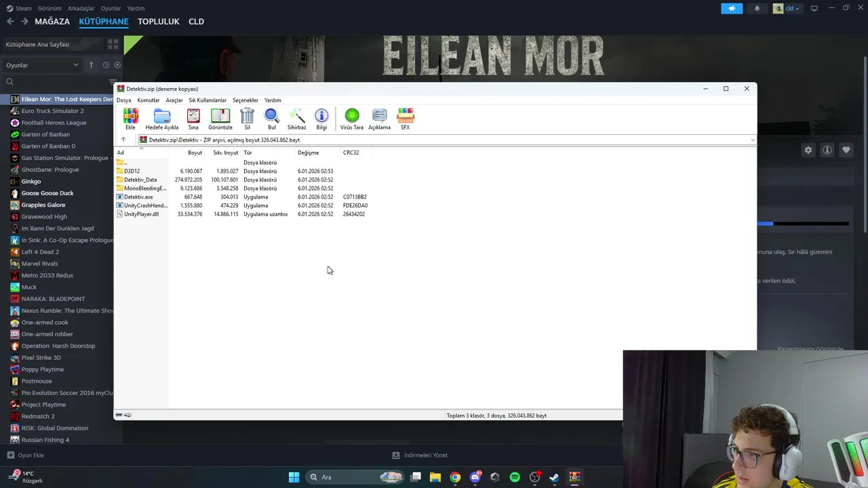Screen dimensions: 868x488
Task: Open the Görüntüle (View) tool
Action: pos(220,119)
